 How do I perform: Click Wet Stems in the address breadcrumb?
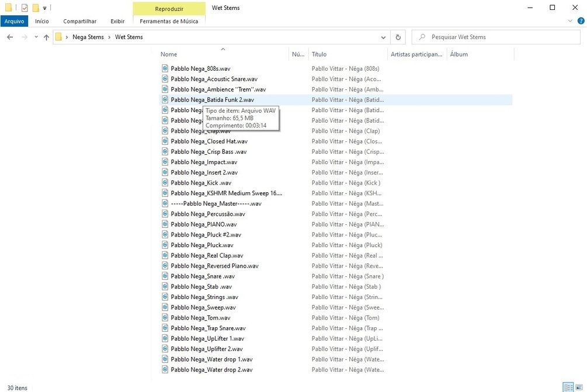click(x=128, y=37)
